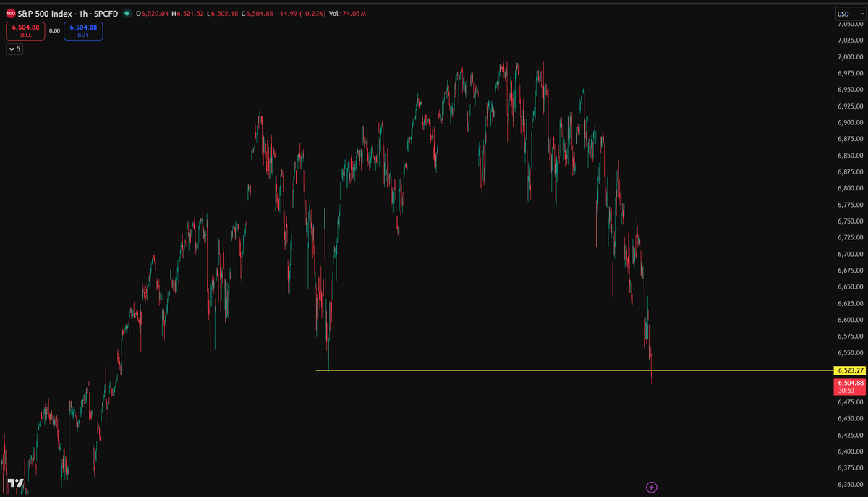
Task: Click the 6,350.00 level on price axis
Action: coord(849,484)
